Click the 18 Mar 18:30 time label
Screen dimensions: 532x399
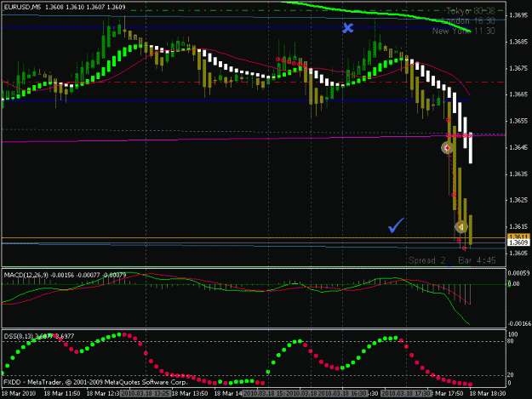click(488, 393)
